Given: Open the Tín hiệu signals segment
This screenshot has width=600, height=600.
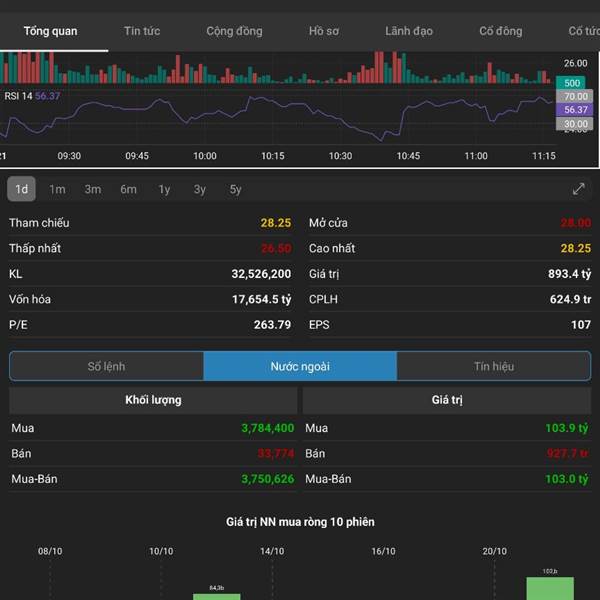Looking at the screenshot, I should tap(493, 366).
